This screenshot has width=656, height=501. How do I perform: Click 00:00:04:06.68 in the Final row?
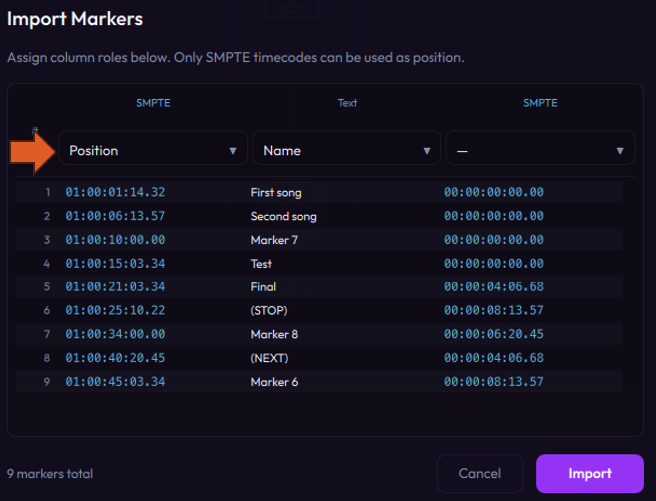coord(494,286)
